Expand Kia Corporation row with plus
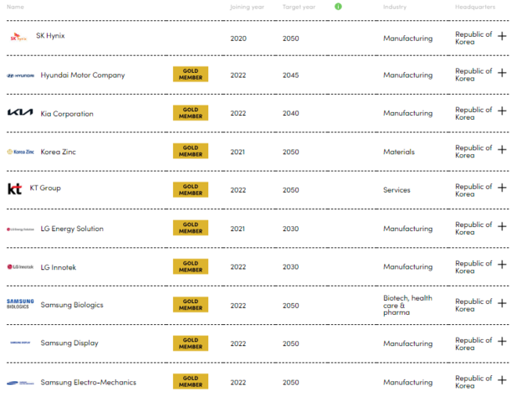Screen dimensions: 532x397 point(502,110)
